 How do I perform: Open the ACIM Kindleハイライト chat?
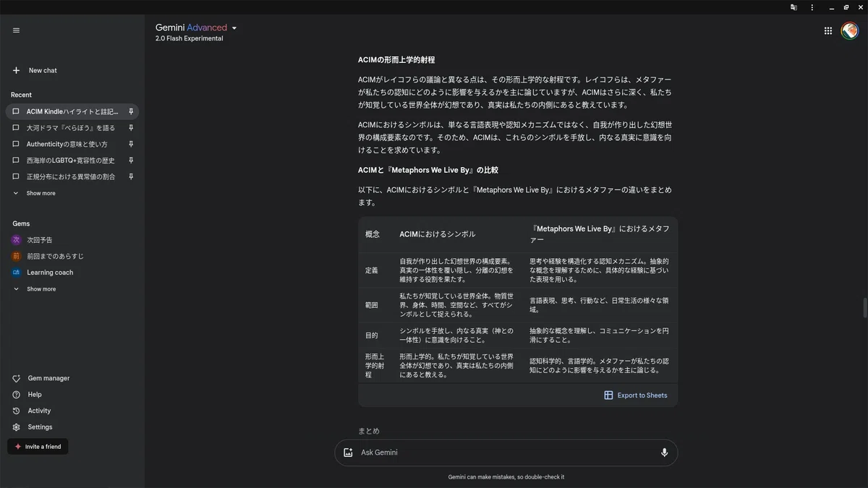pos(72,111)
